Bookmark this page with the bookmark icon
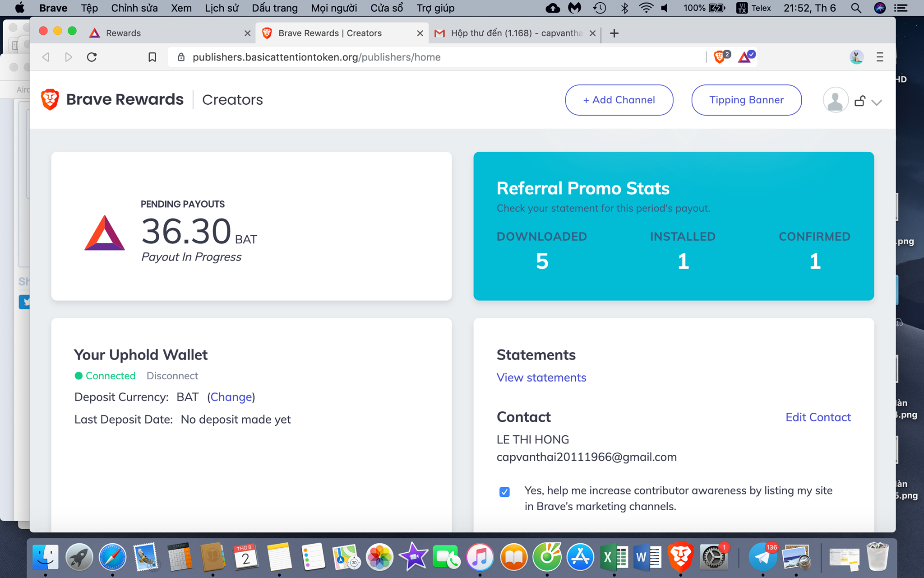This screenshot has width=924, height=578. [x=152, y=57]
